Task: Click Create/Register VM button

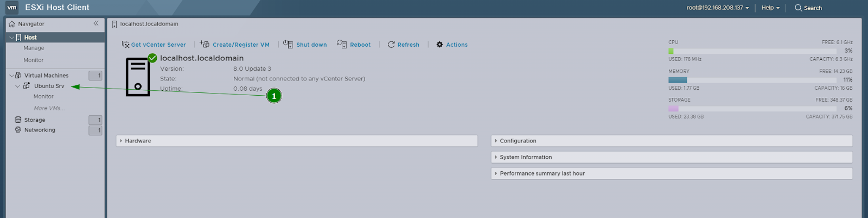Action: click(x=235, y=45)
